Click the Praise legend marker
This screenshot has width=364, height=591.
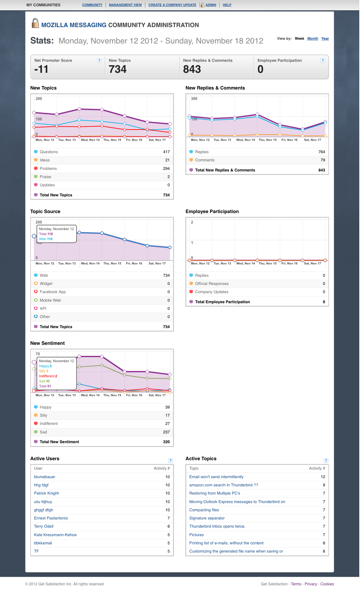(x=36, y=177)
